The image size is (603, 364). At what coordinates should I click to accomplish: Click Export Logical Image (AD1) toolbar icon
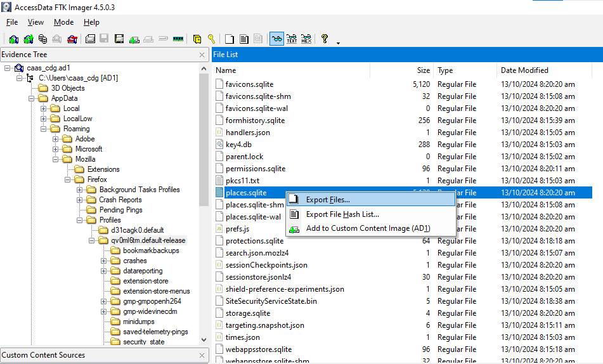[119, 39]
